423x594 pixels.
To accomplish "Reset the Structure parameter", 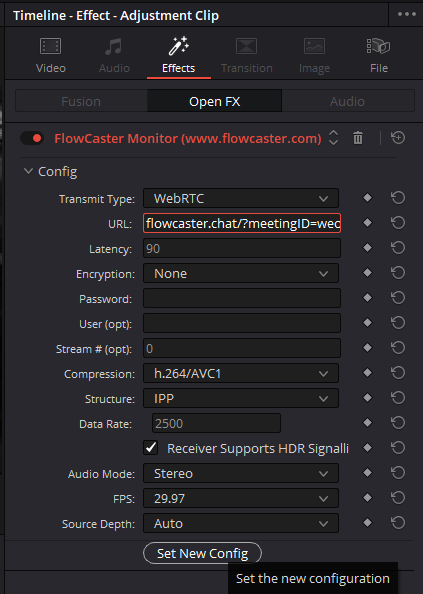I will tap(398, 398).
